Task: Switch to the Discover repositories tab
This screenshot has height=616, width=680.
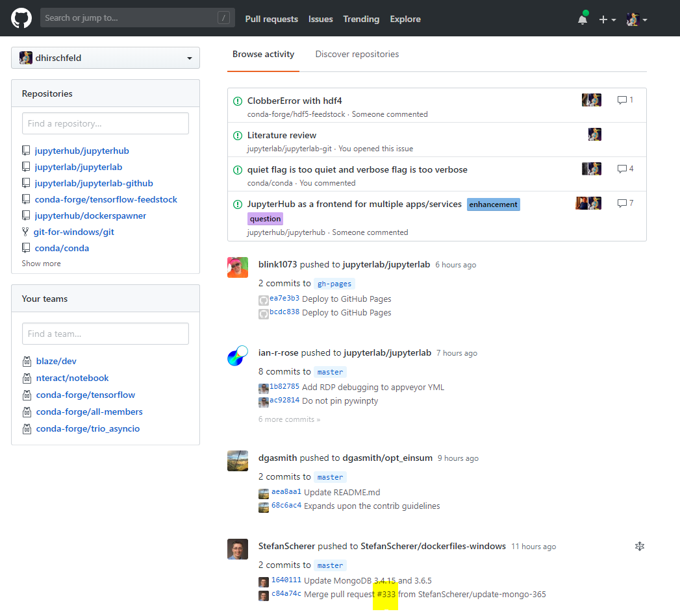Action: pos(357,54)
